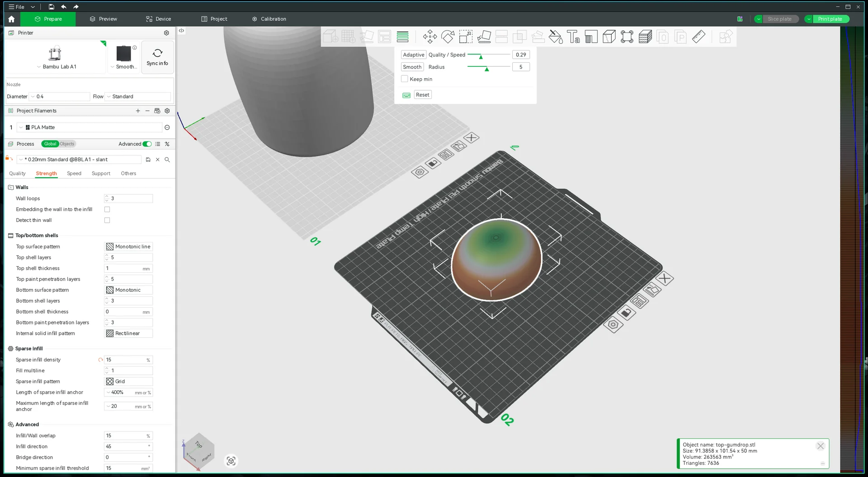Click the Quality / Speed slider handle
Viewport: 868px width, 477px height.
pyautogui.click(x=481, y=56)
